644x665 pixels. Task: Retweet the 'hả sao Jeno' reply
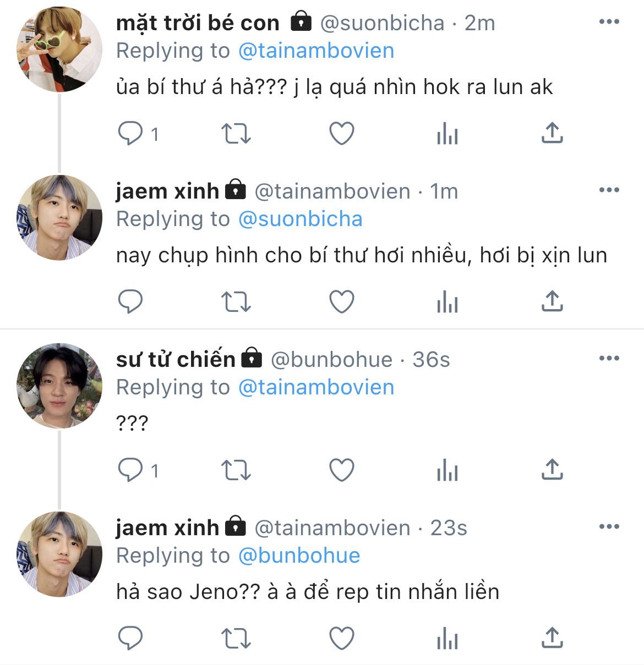coord(236,639)
